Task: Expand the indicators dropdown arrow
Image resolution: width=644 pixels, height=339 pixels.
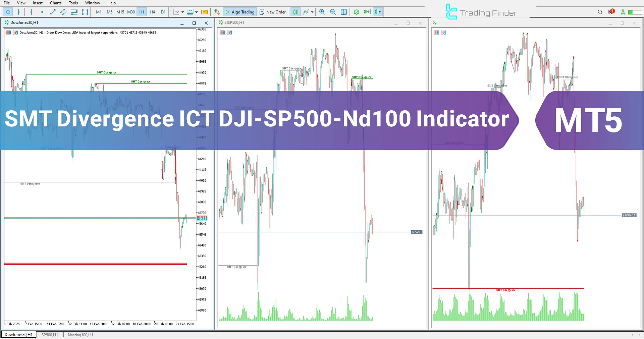Action: coord(312,12)
